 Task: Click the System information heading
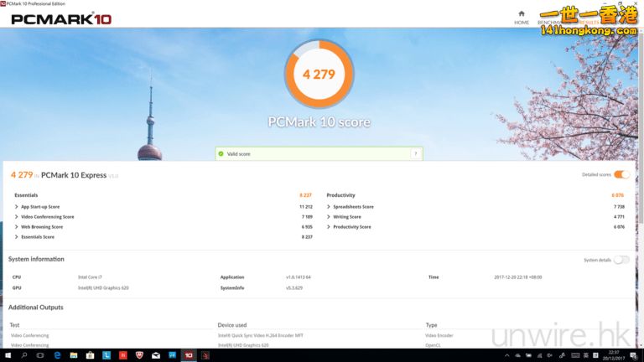tap(36, 259)
